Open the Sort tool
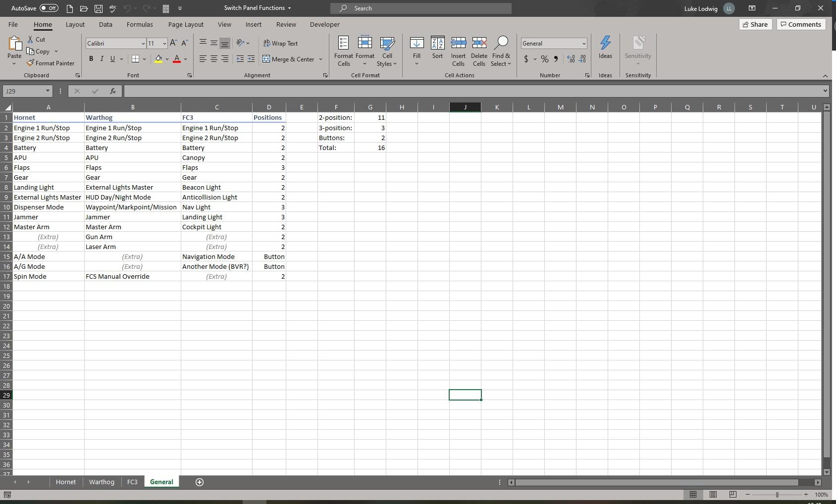This screenshot has width=836, height=504. coord(437,50)
